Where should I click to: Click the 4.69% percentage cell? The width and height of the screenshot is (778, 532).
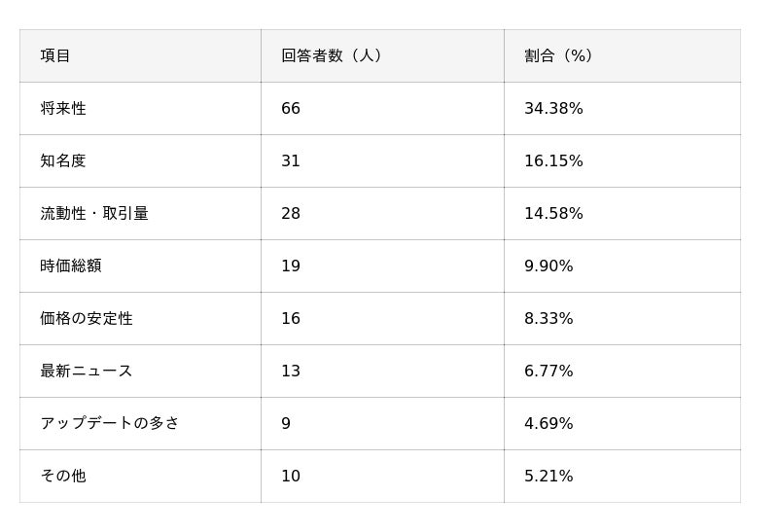[x=548, y=424]
